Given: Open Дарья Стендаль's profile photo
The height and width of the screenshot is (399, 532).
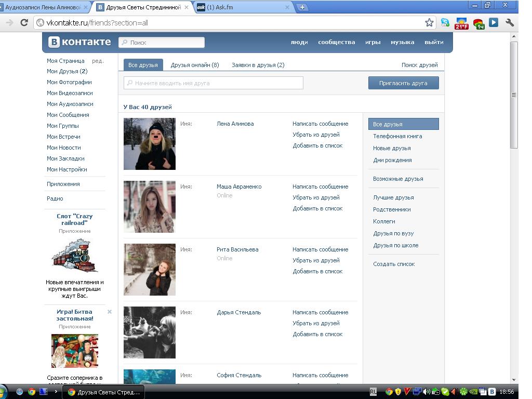Looking at the screenshot, I should [150, 332].
